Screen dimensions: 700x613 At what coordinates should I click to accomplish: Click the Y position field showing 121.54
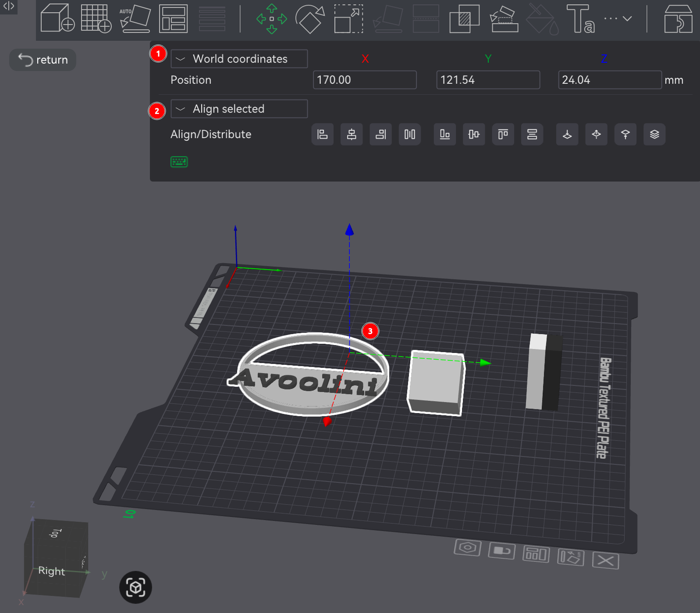(488, 80)
